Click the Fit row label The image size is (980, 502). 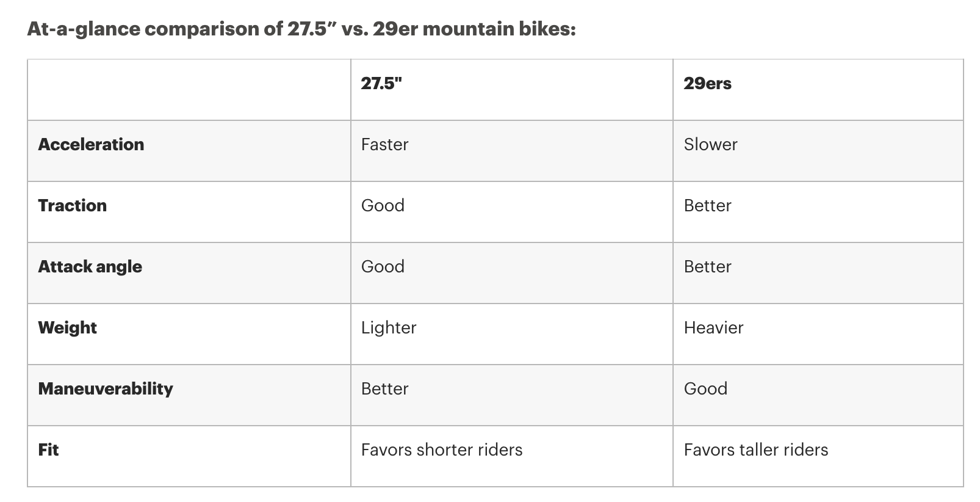pyautogui.click(x=48, y=450)
